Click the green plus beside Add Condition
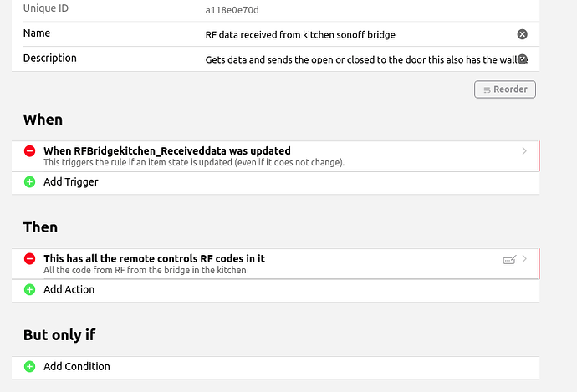577x392 pixels. point(29,366)
